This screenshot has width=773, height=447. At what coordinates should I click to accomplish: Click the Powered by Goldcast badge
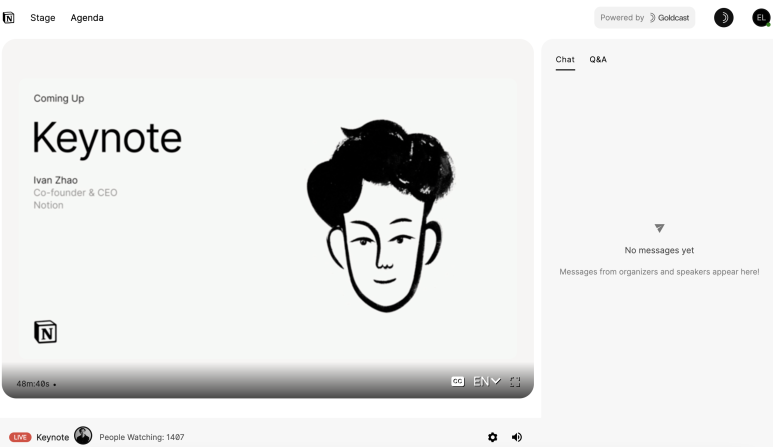[x=644, y=18]
